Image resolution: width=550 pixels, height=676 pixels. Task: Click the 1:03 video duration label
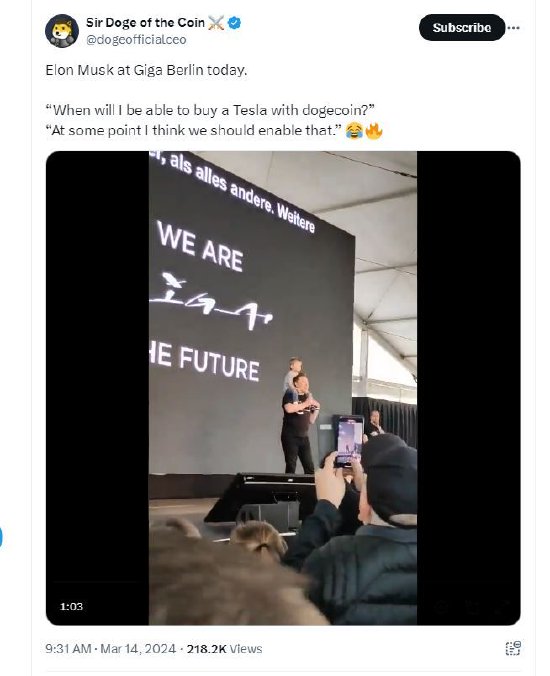pyautogui.click(x=71, y=607)
